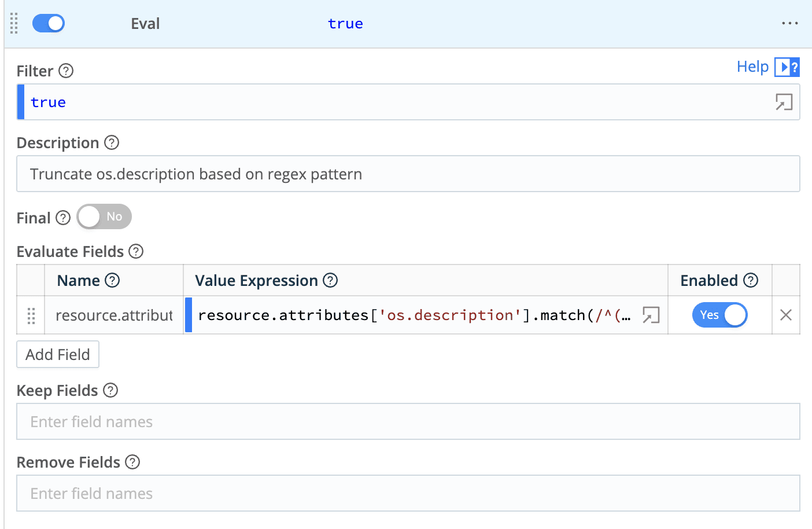812x529 pixels.
Task: Expand the Value Expression editor popup
Action: [651, 315]
